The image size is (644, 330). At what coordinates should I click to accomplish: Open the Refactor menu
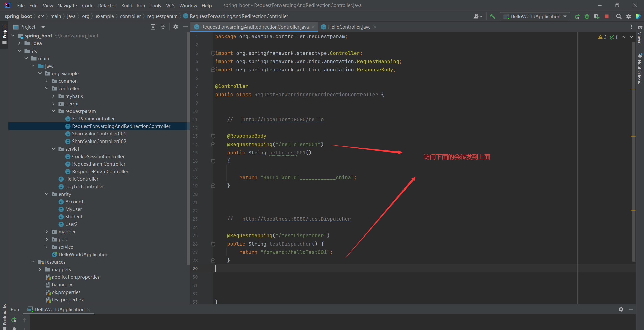(107, 5)
